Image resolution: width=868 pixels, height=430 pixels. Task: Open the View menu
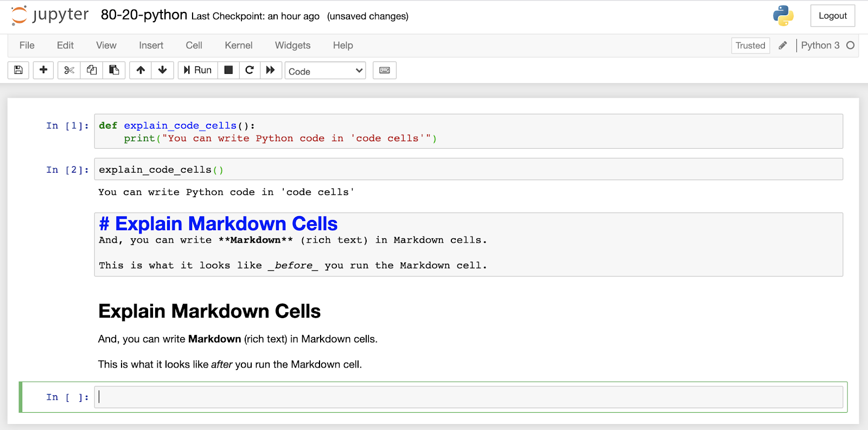pyautogui.click(x=106, y=46)
